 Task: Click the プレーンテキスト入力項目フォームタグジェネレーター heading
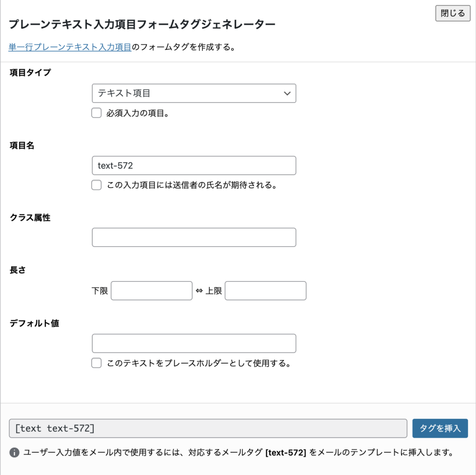tap(142, 24)
